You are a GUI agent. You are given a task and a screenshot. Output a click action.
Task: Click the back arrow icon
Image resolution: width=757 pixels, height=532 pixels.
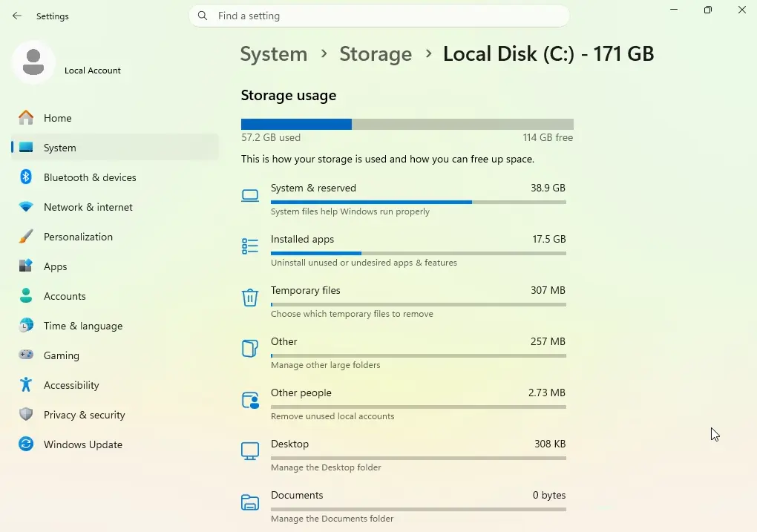tap(17, 16)
